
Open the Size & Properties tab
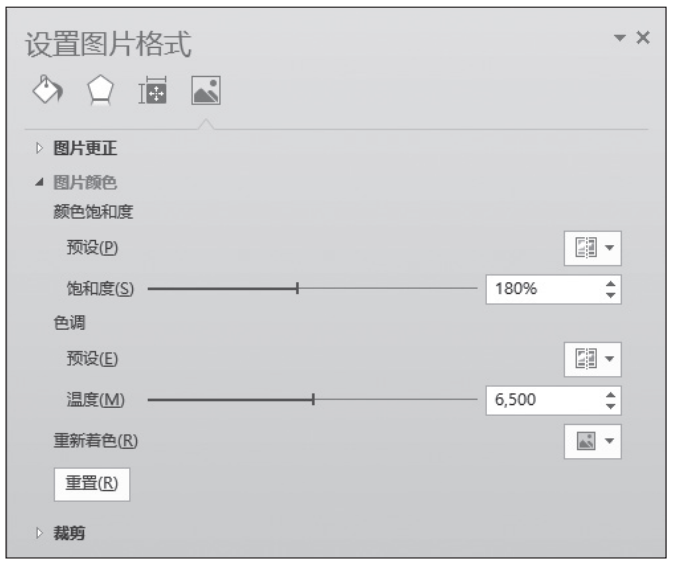click(x=152, y=90)
